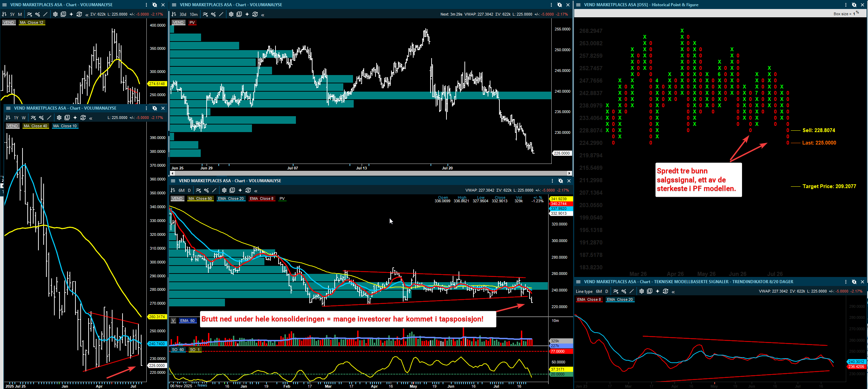
Task: Open chart type selector in the 1Y chart
Action: point(8,118)
